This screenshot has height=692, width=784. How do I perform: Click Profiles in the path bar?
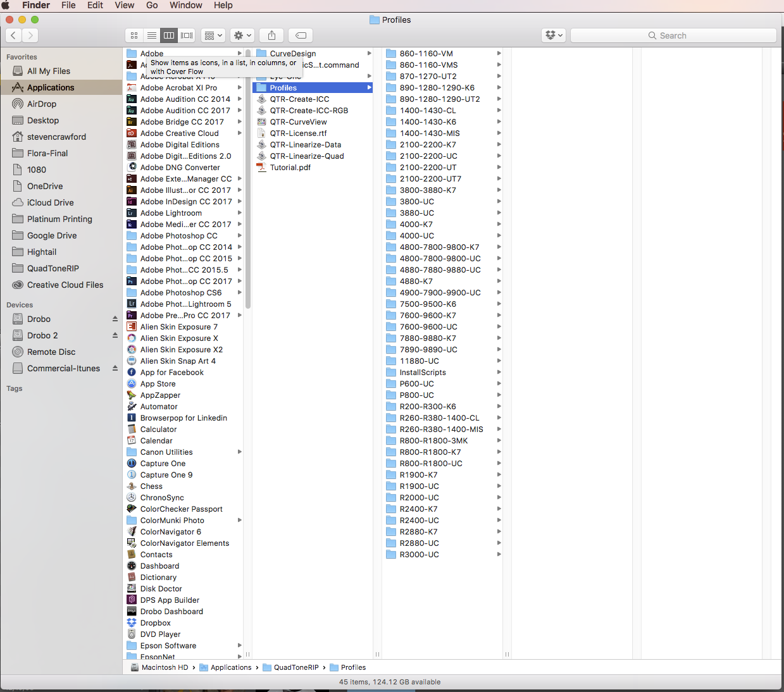348,667
